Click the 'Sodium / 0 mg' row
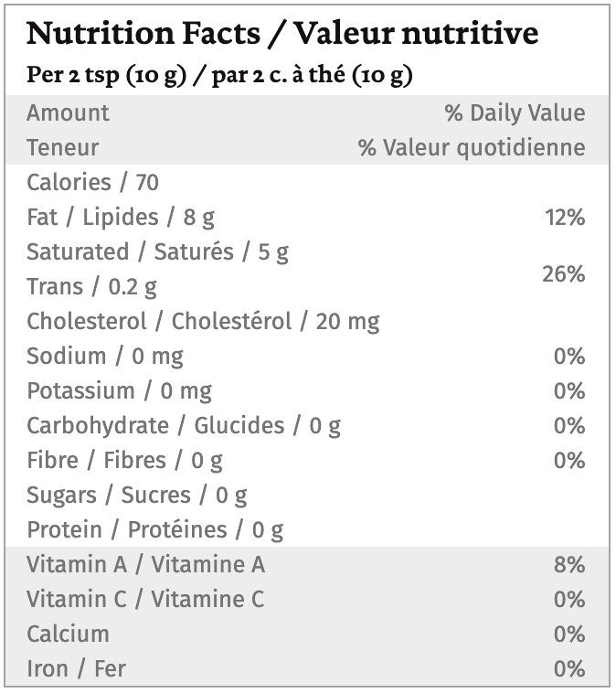Screen dimensions: 616x693 tap(104, 356)
